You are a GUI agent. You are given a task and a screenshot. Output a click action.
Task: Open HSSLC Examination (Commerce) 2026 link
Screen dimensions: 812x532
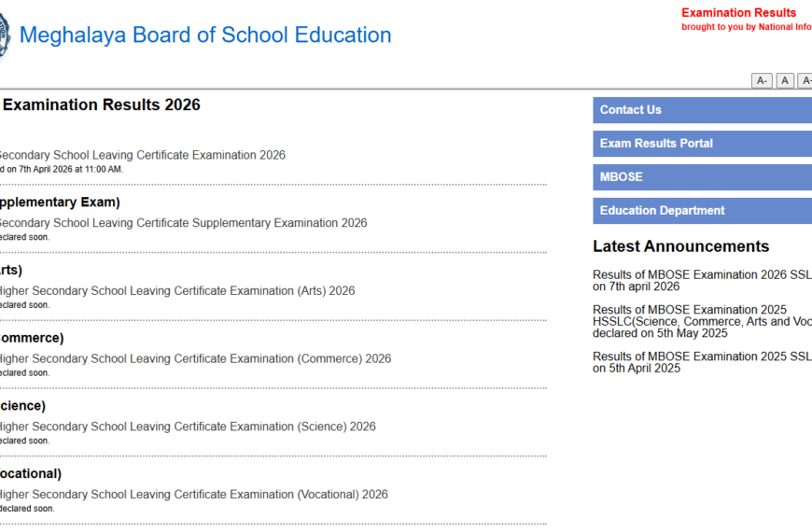195,359
